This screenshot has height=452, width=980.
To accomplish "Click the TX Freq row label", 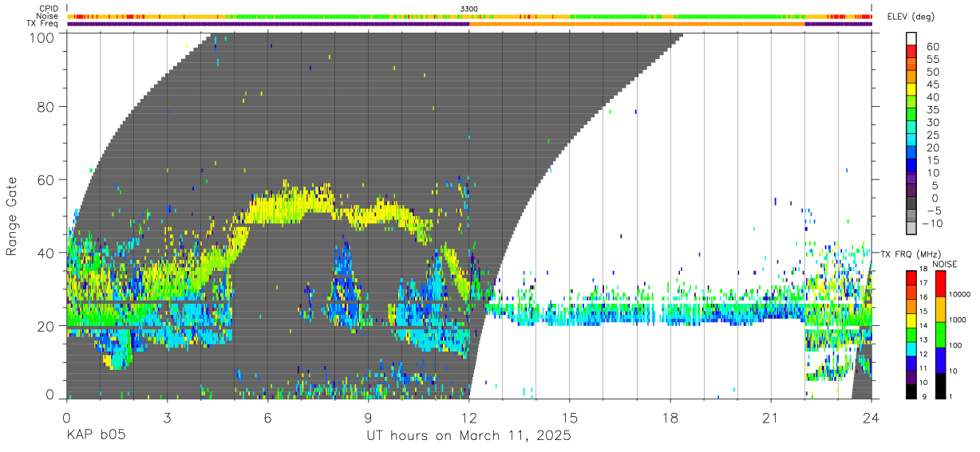I will (42, 24).
